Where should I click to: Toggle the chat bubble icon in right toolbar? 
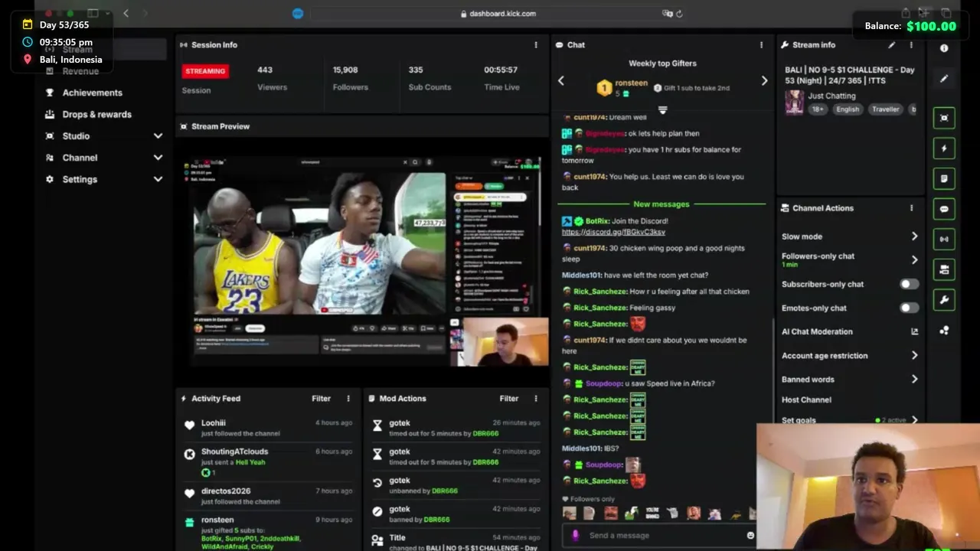(944, 209)
